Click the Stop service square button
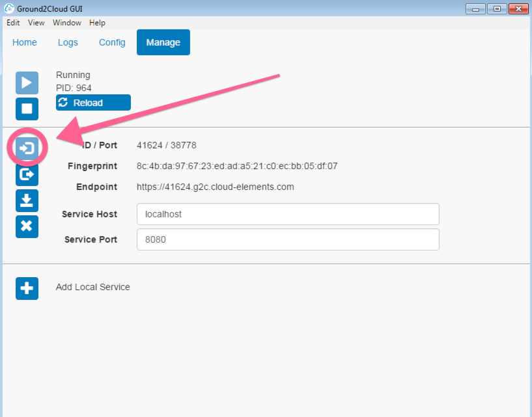This screenshot has width=532, height=417. 27,109
